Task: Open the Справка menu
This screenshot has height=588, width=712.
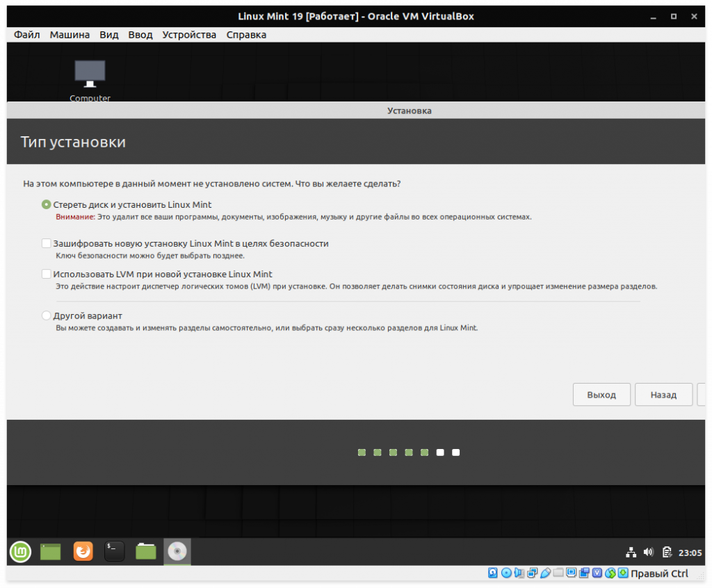Action: (x=246, y=35)
